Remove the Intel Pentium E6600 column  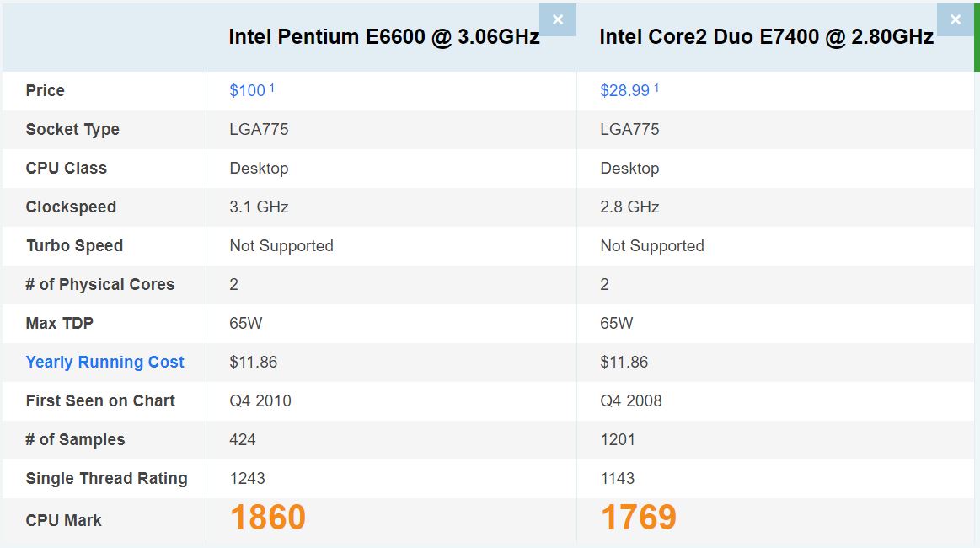558,20
